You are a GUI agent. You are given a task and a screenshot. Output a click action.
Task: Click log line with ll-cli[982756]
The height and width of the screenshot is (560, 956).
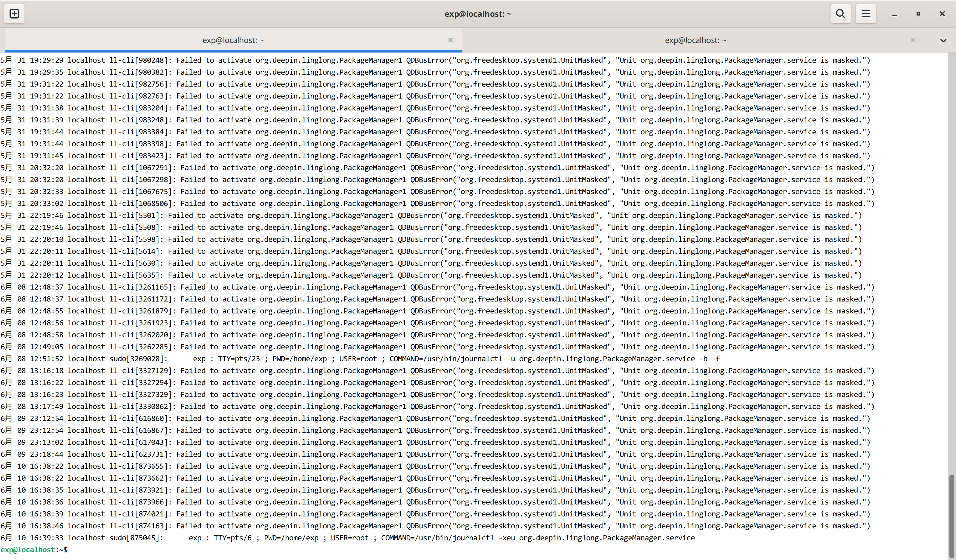point(435,84)
